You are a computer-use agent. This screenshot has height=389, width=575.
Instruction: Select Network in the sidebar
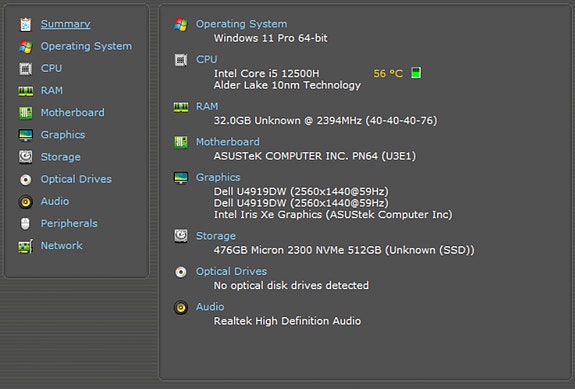[62, 245]
